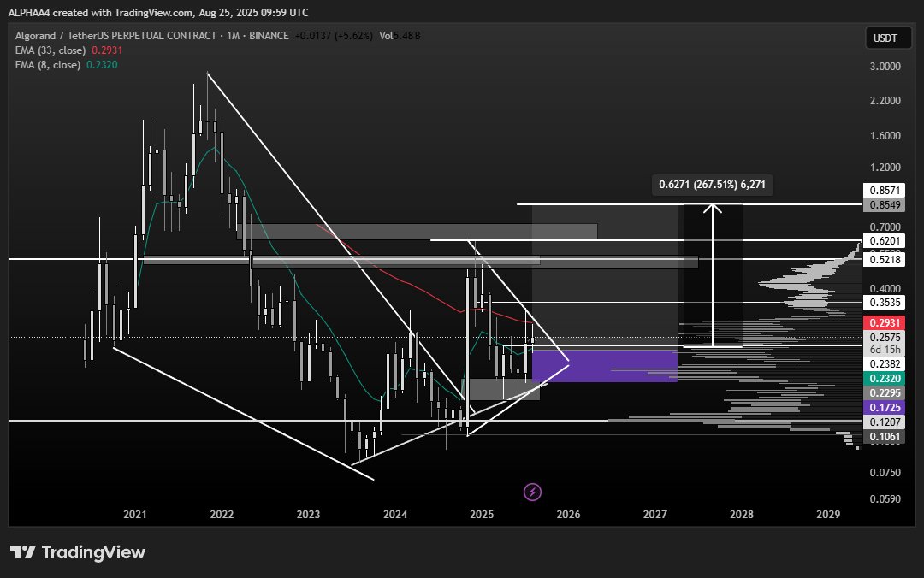Click the red 0.2931 EMA price label
The image size is (924, 578).
coord(884,323)
